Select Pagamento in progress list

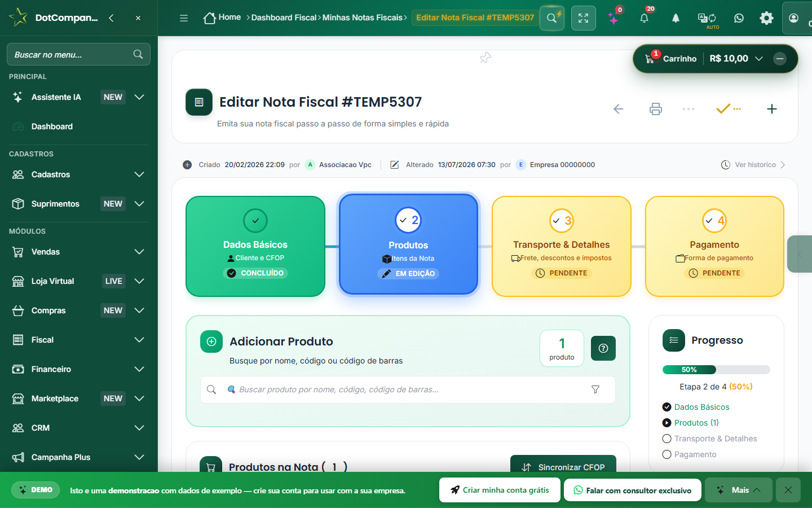689,454
